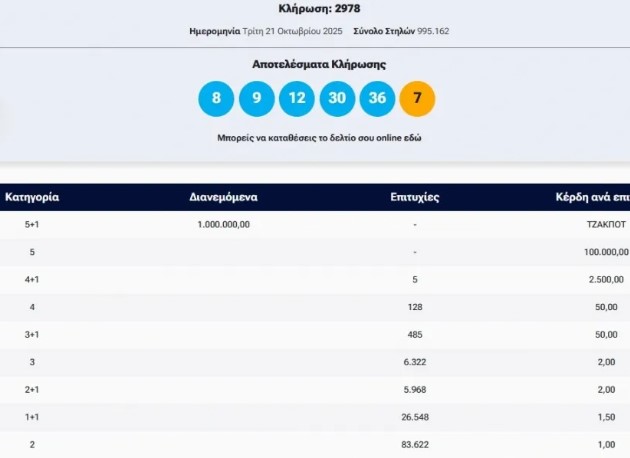Viewport: 630px width, 458px height.
Task: Click the Διανεμόμενα column header
Action: pyautogui.click(x=223, y=197)
